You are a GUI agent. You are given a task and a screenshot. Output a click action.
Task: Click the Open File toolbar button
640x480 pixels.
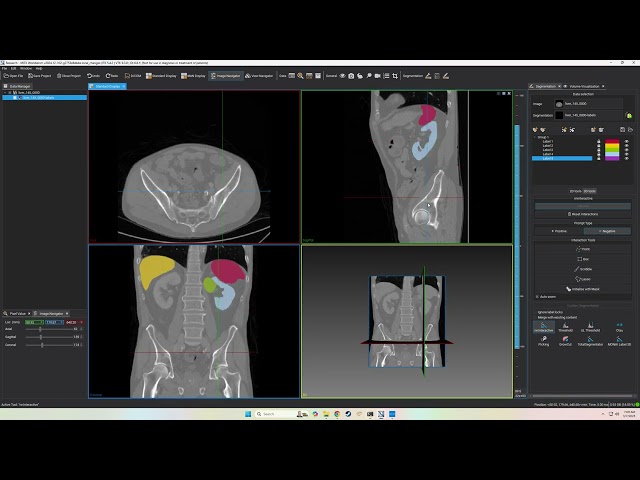[x=13, y=76]
